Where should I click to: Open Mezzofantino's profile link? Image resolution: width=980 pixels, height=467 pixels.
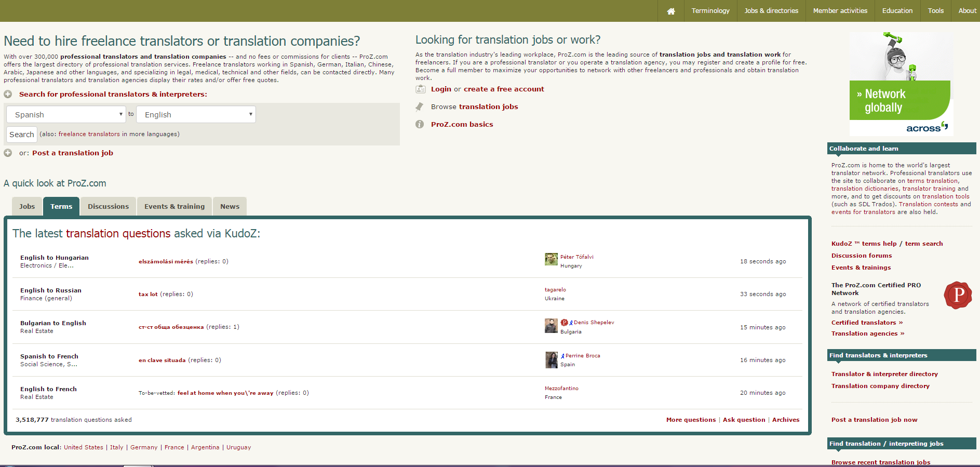point(561,388)
